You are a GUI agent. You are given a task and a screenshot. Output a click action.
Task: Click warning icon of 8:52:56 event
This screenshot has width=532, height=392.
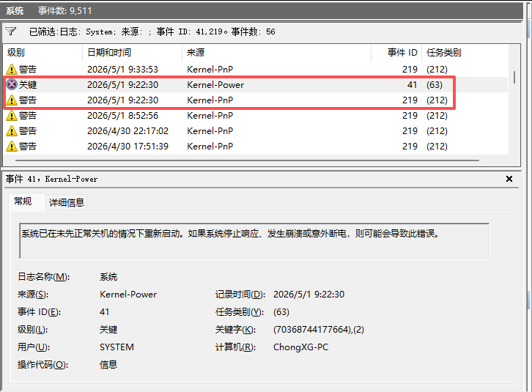point(12,115)
